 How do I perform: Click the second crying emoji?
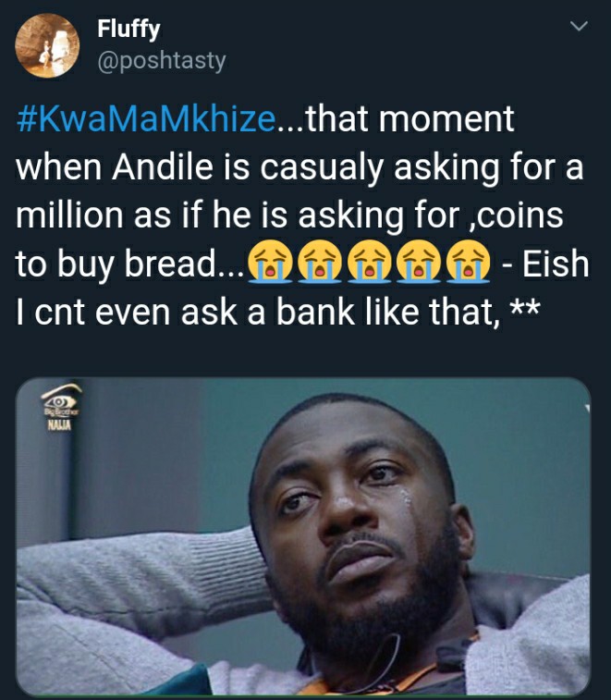tap(320, 263)
